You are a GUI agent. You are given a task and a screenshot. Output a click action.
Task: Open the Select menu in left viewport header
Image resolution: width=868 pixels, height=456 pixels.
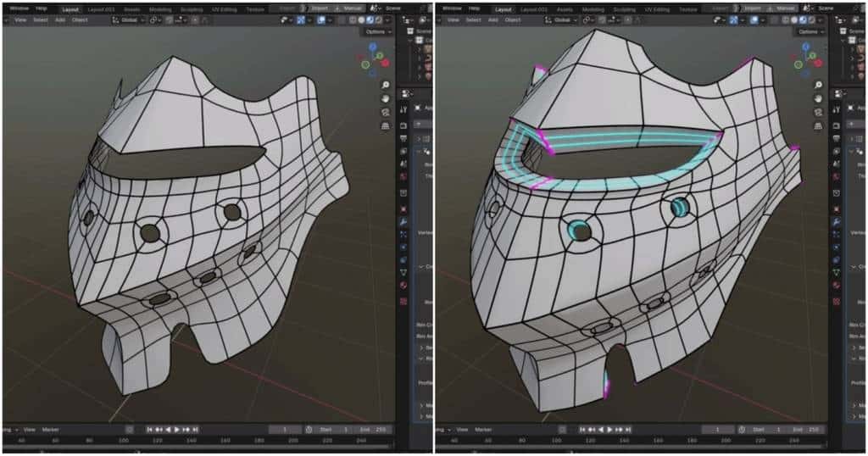41,20
